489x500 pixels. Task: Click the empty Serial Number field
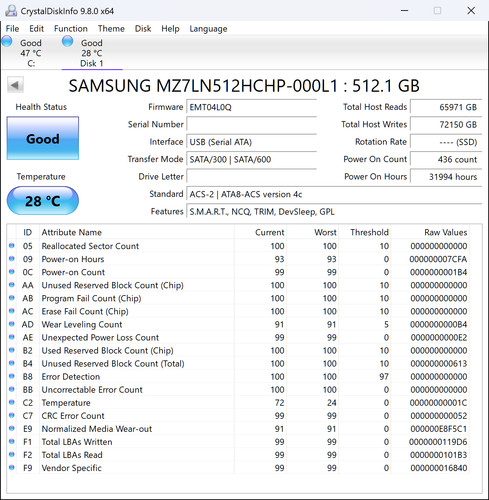click(x=251, y=125)
